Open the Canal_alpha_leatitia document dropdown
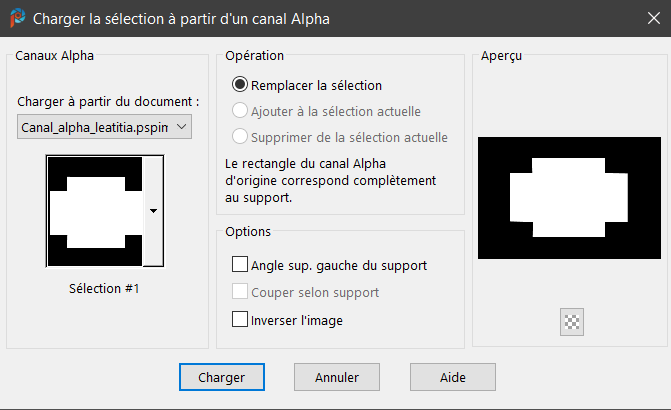 [x=105, y=127]
